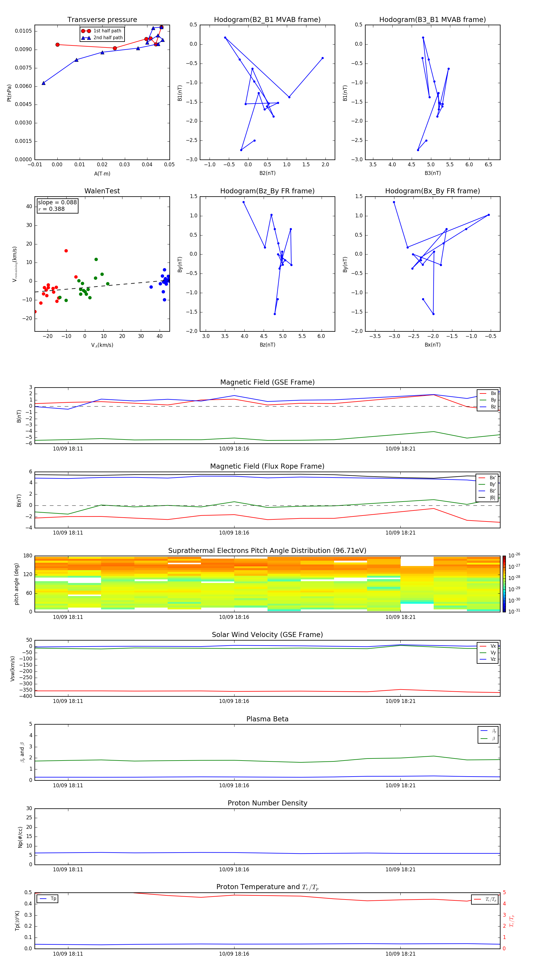Select the "1st half path" legend entry
Image resolution: width=535 pixels, height=980 pixels.
click(x=102, y=31)
